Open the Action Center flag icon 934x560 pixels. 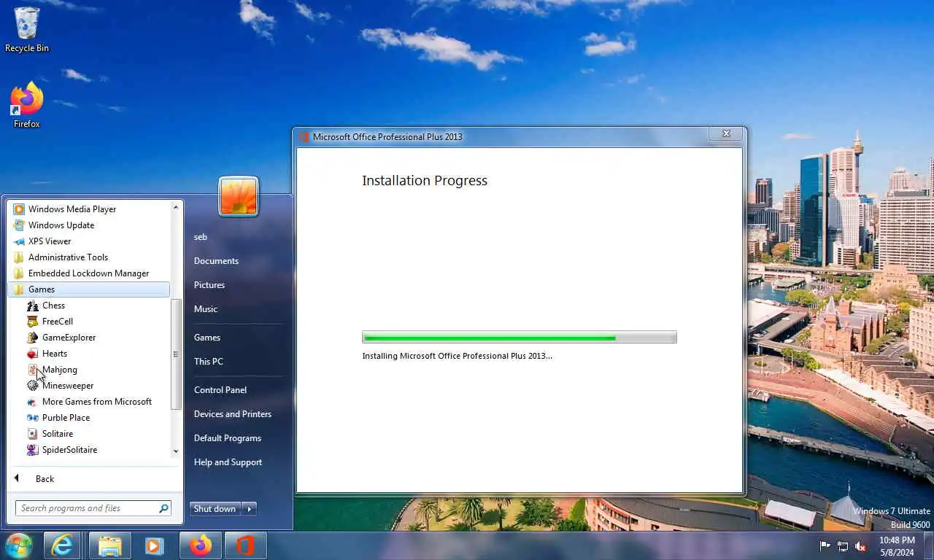click(x=825, y=545)
